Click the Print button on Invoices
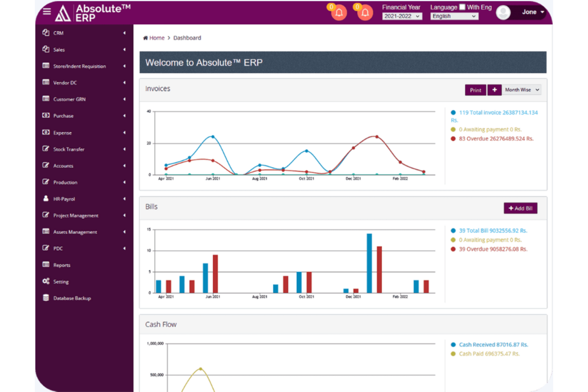 pyautogui.click(x=475, y=90)
